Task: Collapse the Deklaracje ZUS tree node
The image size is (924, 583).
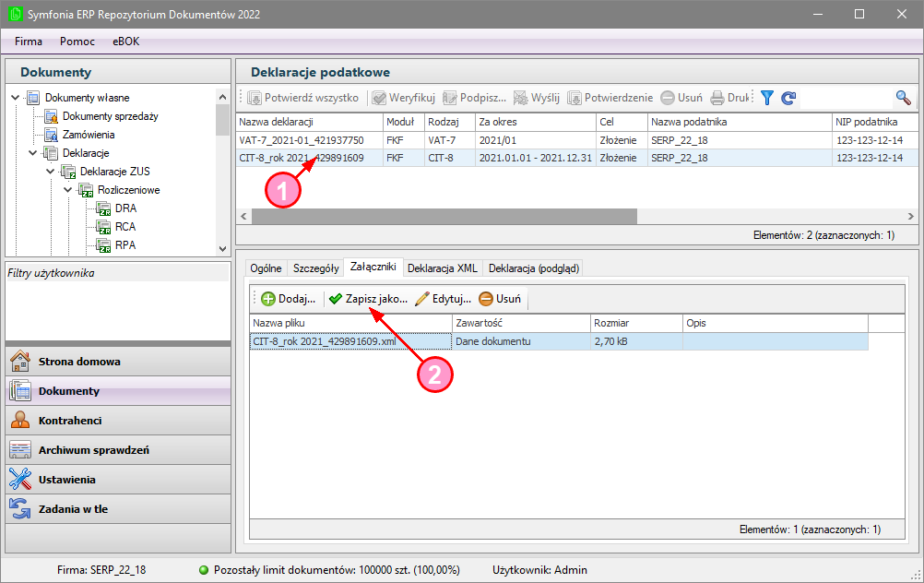Action: [x=51, y=172]
